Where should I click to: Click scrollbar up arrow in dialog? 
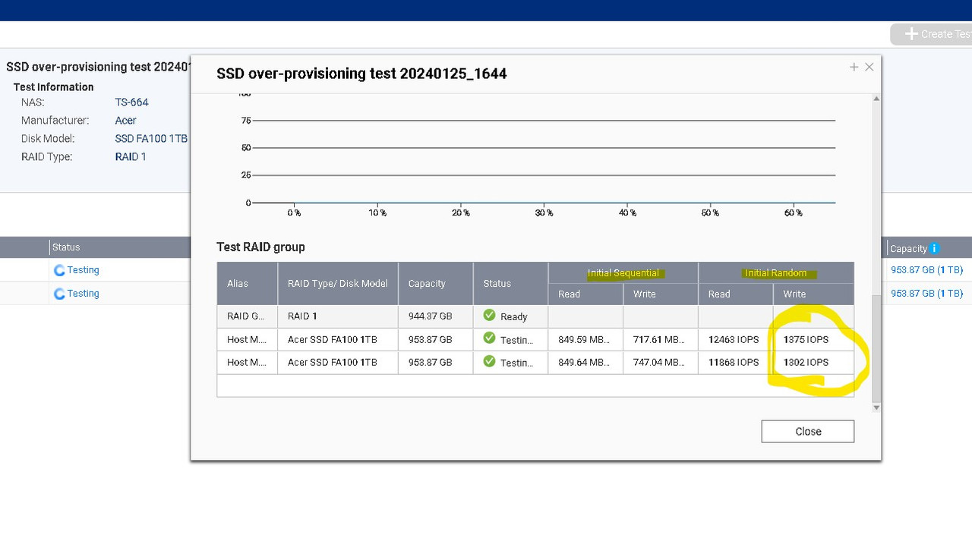tap(876, 99)
